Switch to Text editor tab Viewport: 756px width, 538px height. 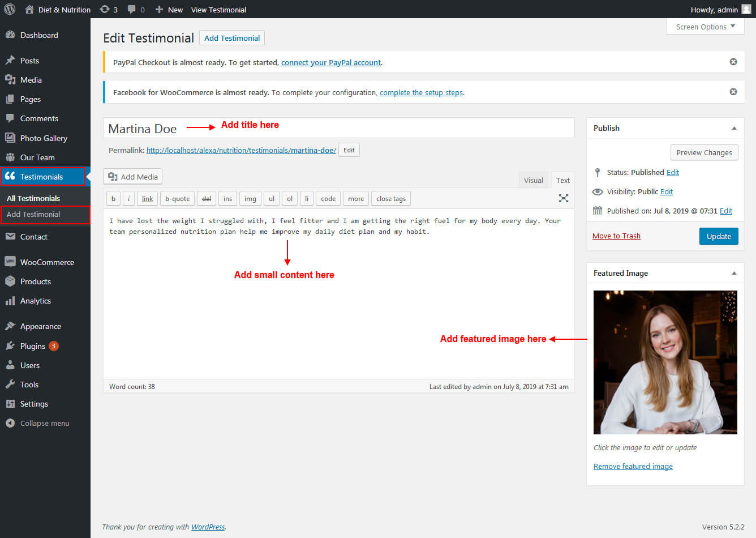pos(562,180)
